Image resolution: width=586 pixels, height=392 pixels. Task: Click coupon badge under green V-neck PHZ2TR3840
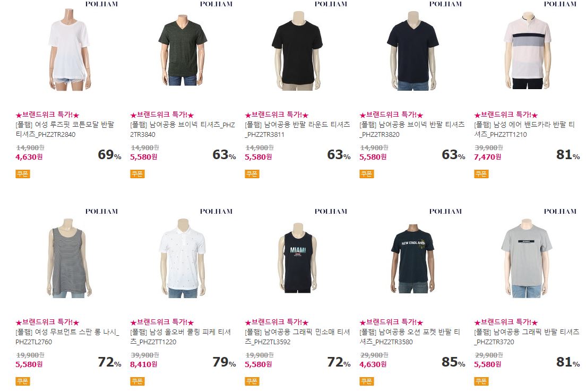point(137,173)
